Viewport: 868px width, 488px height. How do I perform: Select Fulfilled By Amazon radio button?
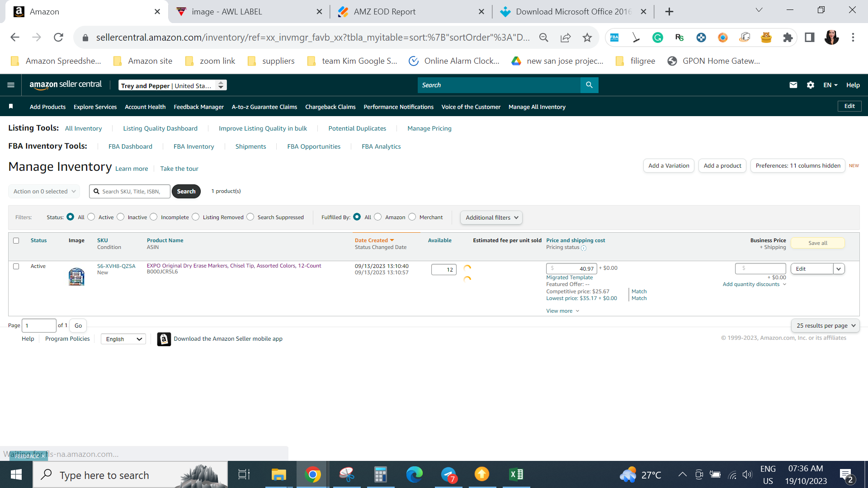click(378, 217)
